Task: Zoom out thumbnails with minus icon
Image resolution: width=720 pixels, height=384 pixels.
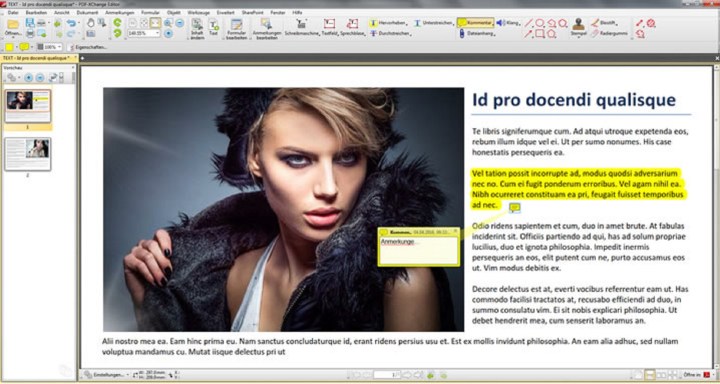Action: (40, 78)
